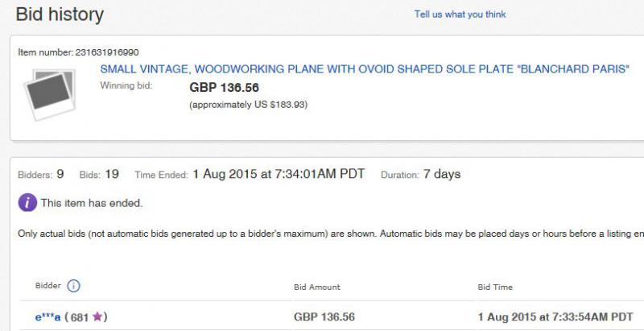644x331 pixels.
Task: Click the Bid Time column header
Action: pos(495,287)
